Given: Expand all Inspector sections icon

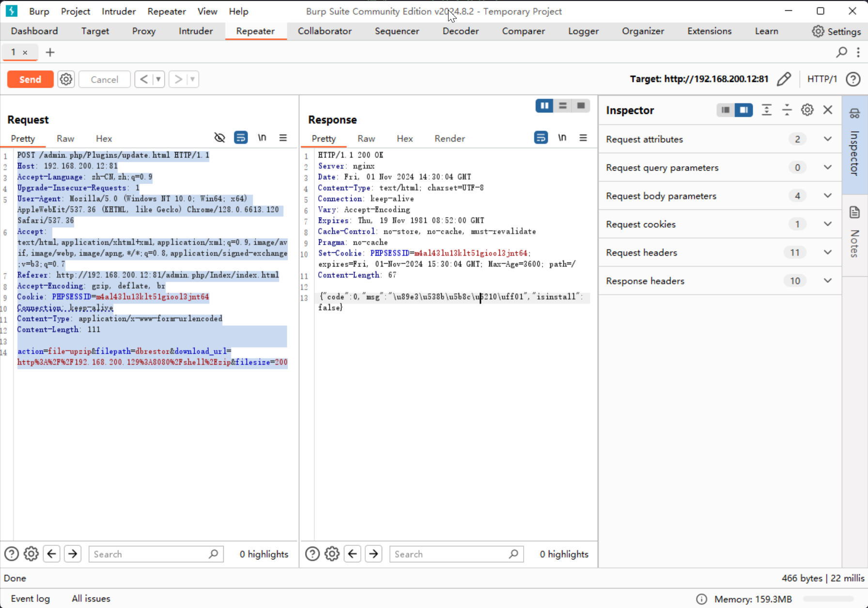Looking at the screenshot, I should [766, 110].
